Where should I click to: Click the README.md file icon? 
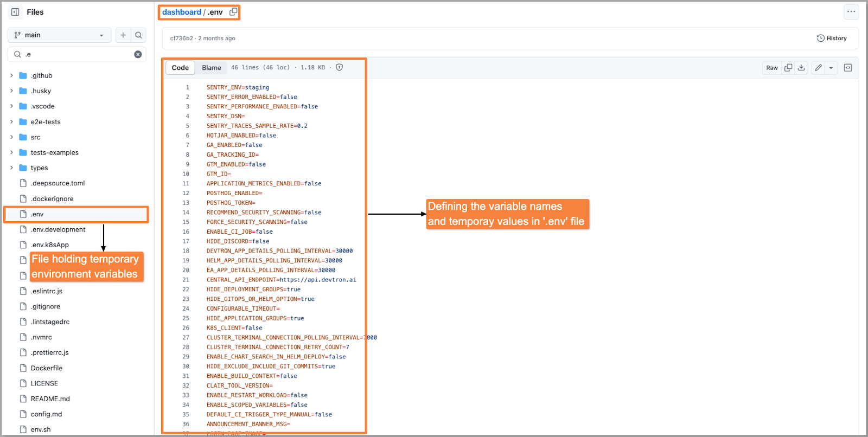click(x=23, y=399)
